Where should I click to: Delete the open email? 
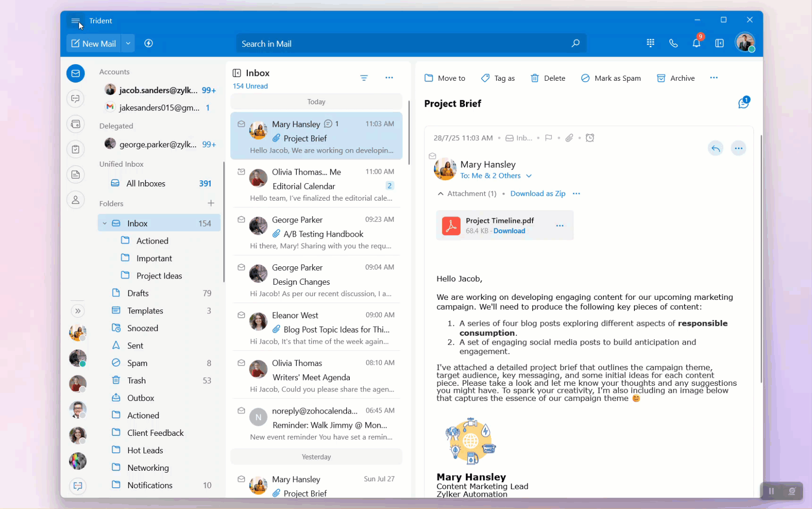click(548, 78)
